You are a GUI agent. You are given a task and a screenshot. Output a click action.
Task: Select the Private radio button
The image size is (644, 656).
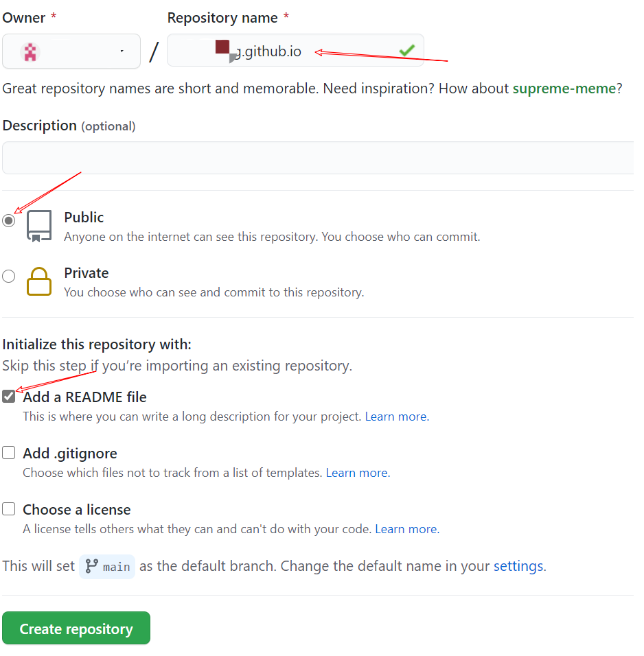pos(9,276)
